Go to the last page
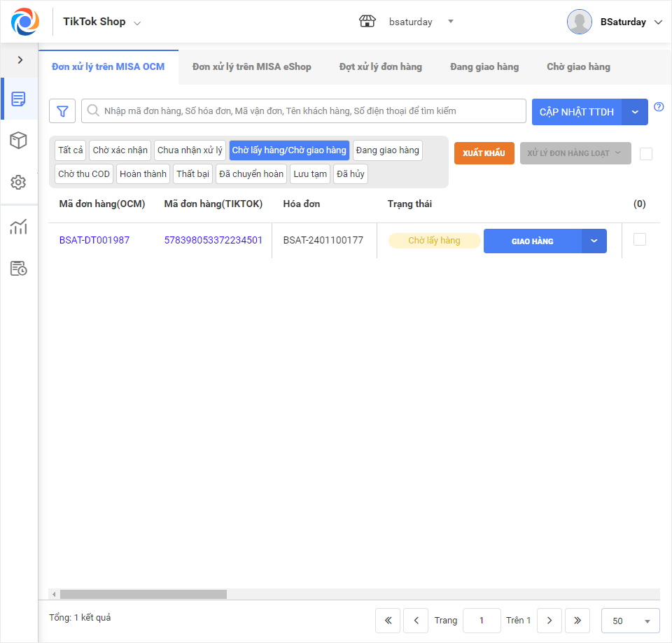Viewport: 672px width, 643px height. click(x=577, y=621)
